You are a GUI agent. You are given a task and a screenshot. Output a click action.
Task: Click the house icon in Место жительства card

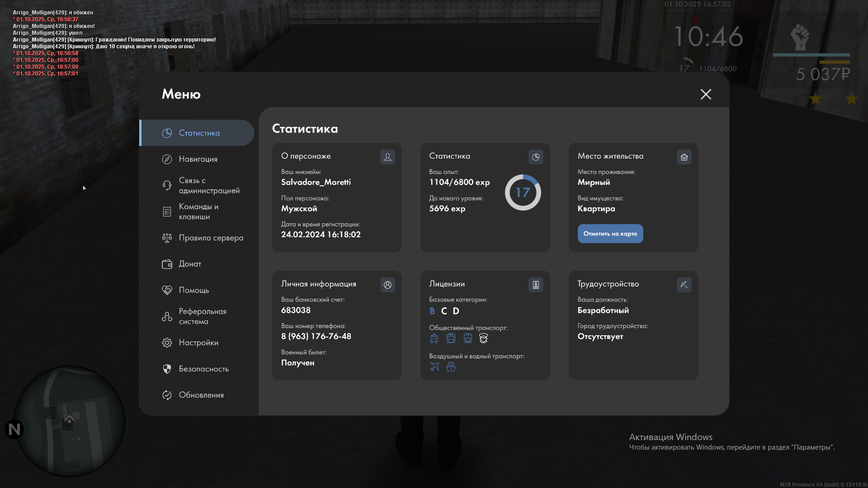pos(684,157)
